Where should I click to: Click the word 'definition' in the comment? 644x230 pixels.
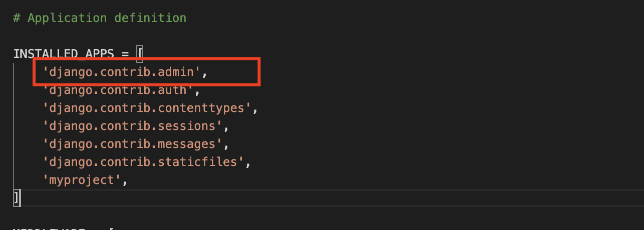(150, 18)
